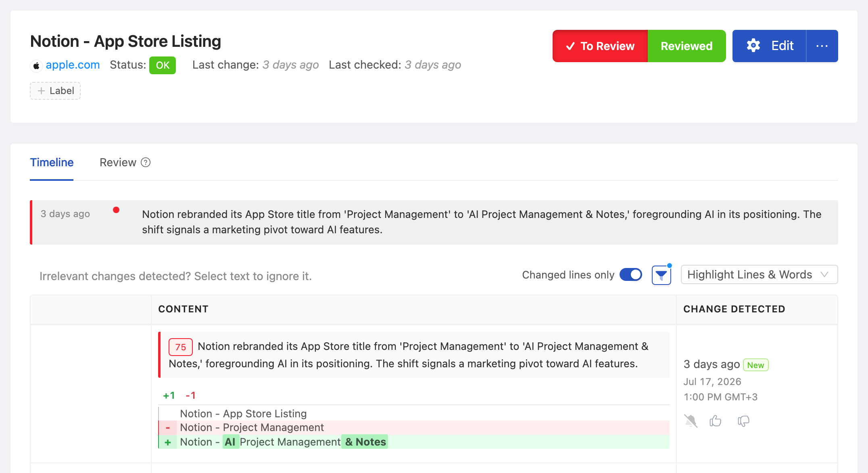Screen dimensions: 868x473
Task: Click the highlighted '& Notes' words
Action: click(x=365, y=442)
